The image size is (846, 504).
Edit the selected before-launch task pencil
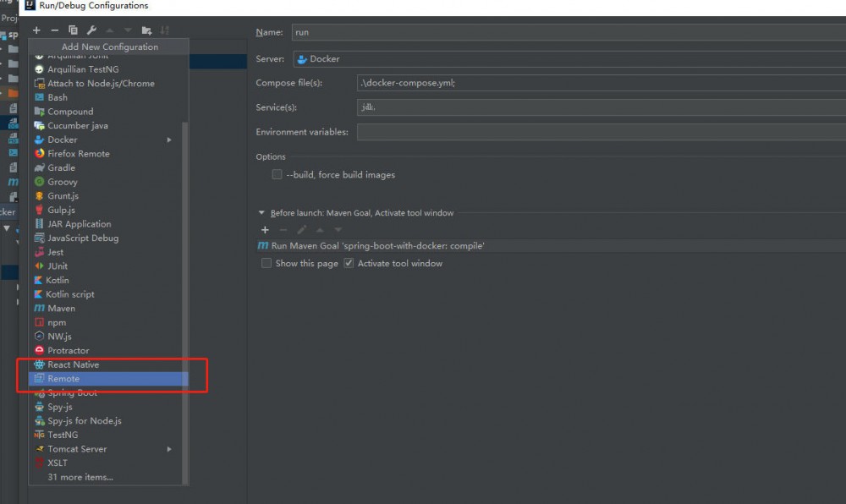click(302, 230)
